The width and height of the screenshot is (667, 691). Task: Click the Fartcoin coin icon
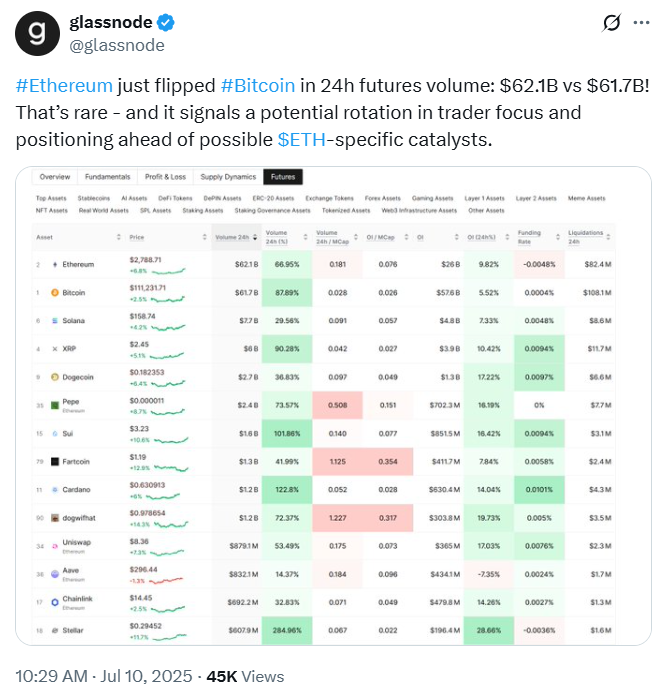(x=53, y=462)
